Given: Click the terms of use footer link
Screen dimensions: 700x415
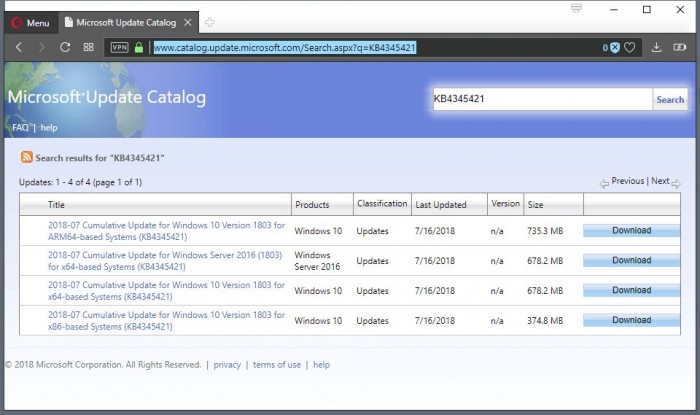Looking at the screenshot, I should tap(277, 365).
